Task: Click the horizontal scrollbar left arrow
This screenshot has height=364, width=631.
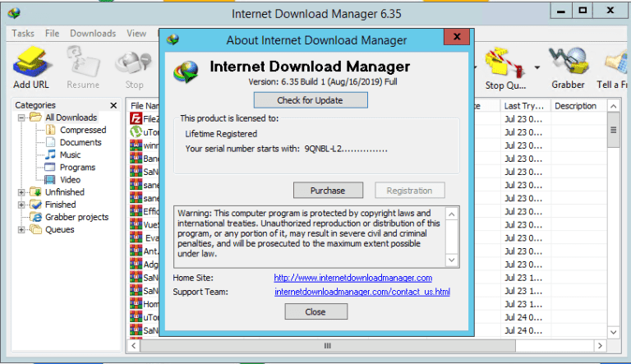Action: point(134,345)
